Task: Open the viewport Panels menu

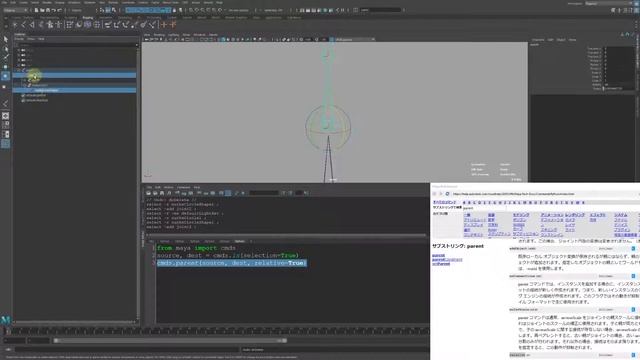Action: (213, 35)
